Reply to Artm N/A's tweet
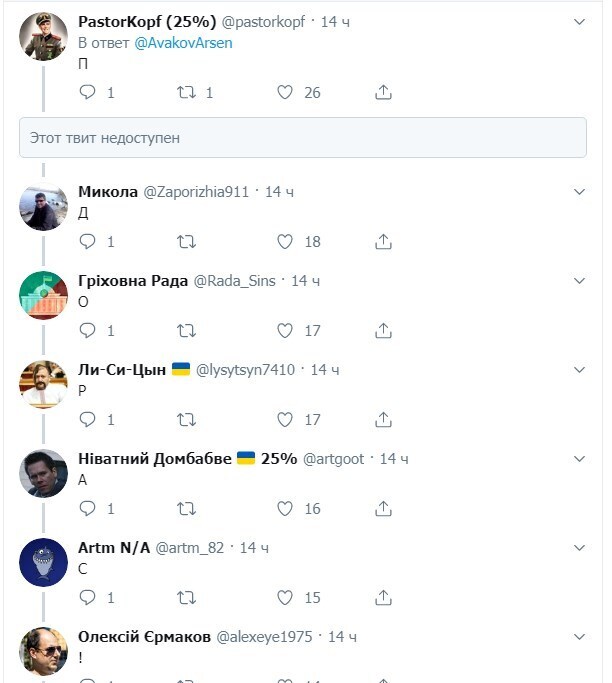 (x=87, y=597)
